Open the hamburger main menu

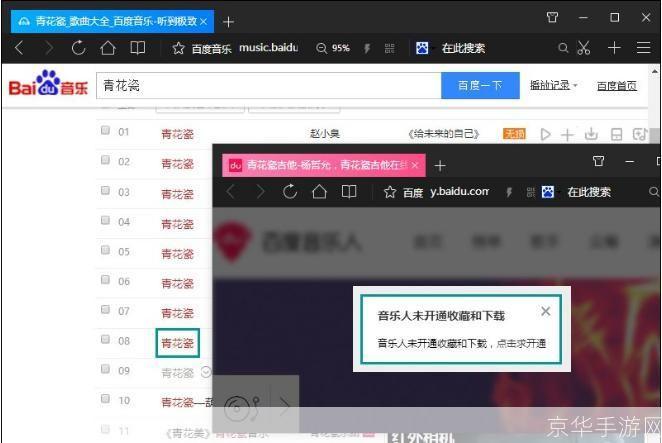(643, 48)
